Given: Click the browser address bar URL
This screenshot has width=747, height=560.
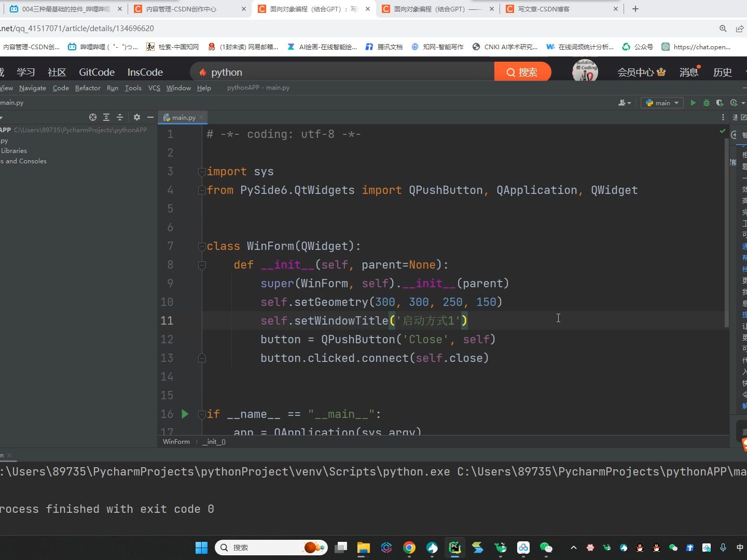Looking at the screenshot, I should [x=77, y=29].
